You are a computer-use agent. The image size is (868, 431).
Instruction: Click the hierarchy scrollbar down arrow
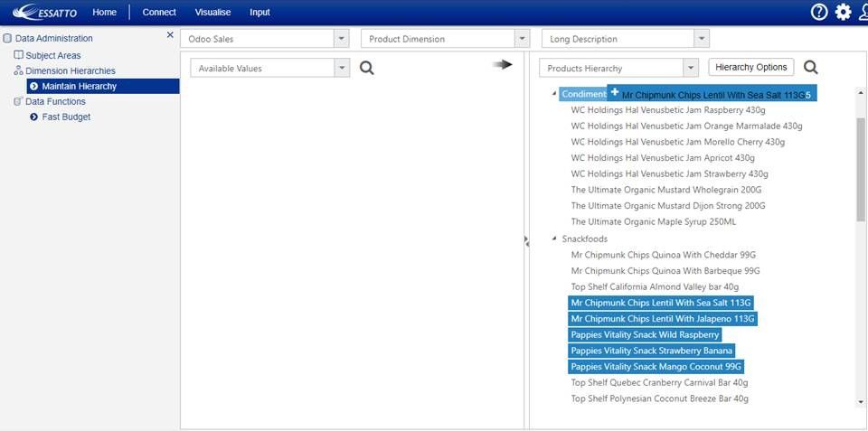click(x=860, y=403)
